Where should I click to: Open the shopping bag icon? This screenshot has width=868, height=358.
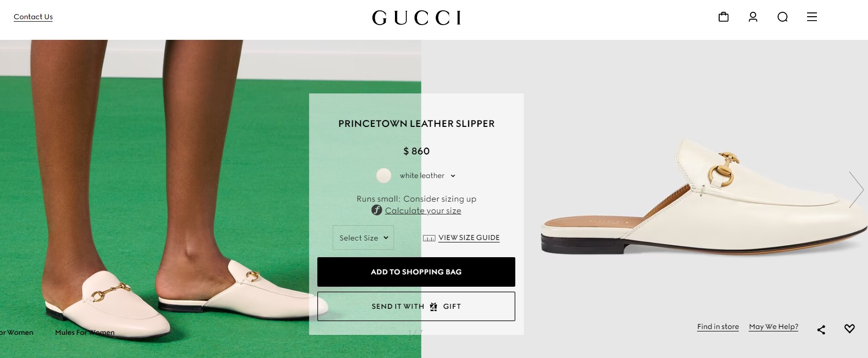pyautogui.click(x=723, y=17)
